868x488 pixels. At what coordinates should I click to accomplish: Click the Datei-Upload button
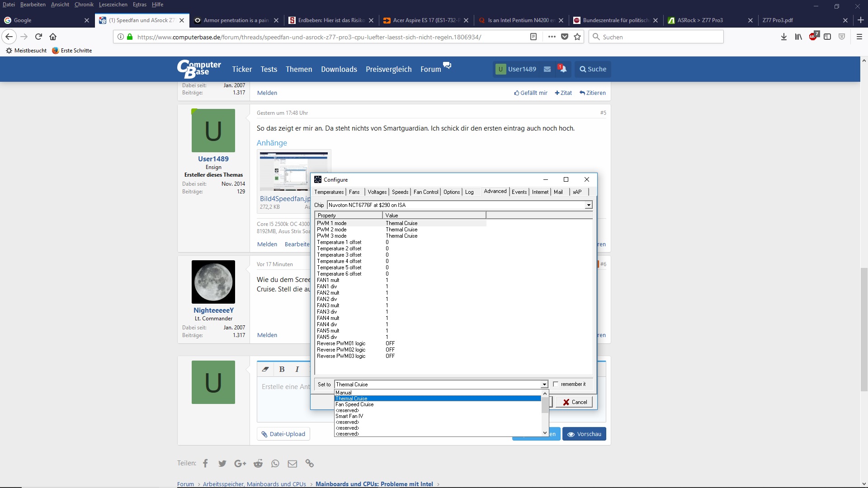coord(283,434)
